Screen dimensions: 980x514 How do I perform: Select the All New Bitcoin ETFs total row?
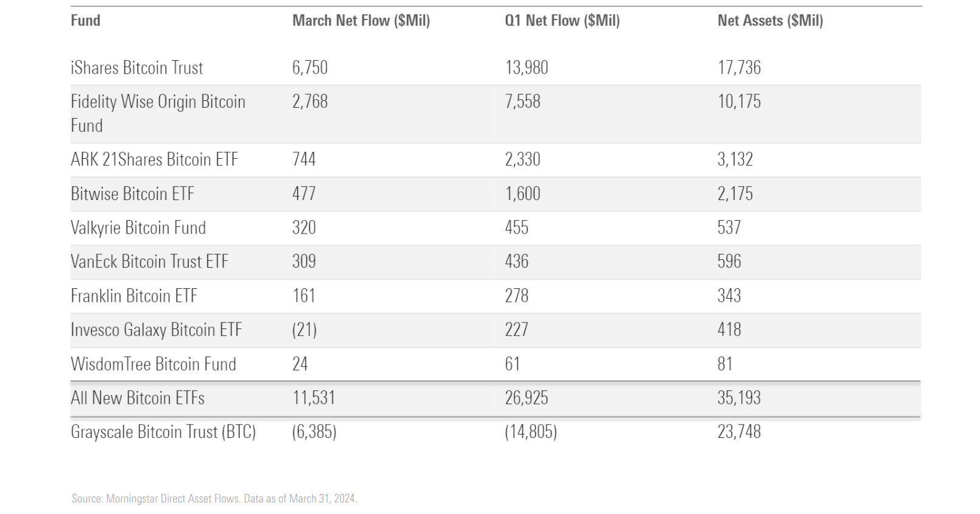[x=138, y=398]
